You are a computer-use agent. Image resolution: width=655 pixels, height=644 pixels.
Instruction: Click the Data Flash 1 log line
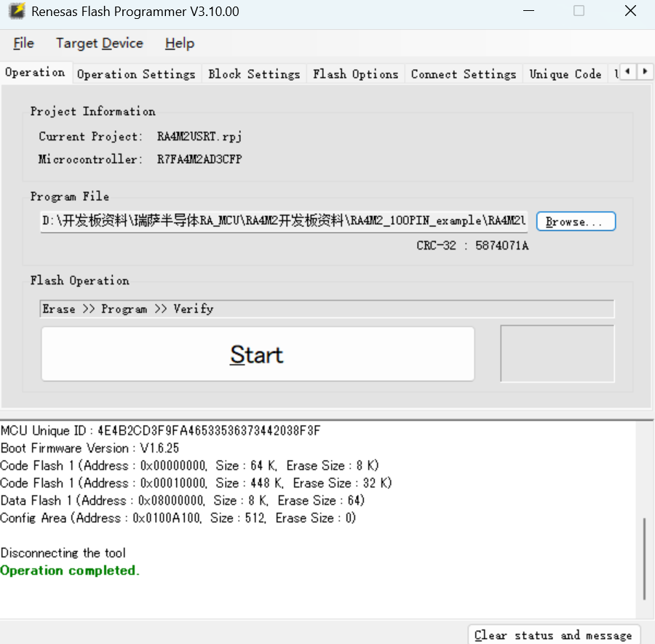pos(183,501)
